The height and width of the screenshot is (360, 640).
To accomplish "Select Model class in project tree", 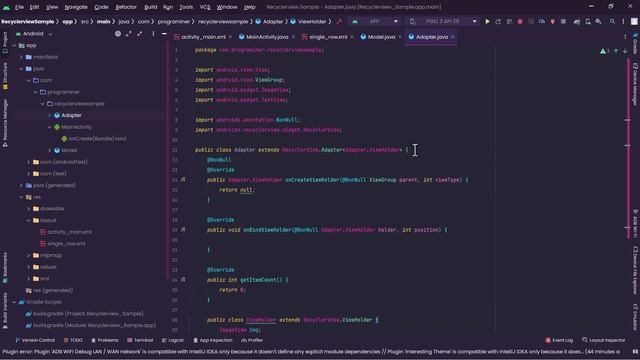I will click(69, 150).
